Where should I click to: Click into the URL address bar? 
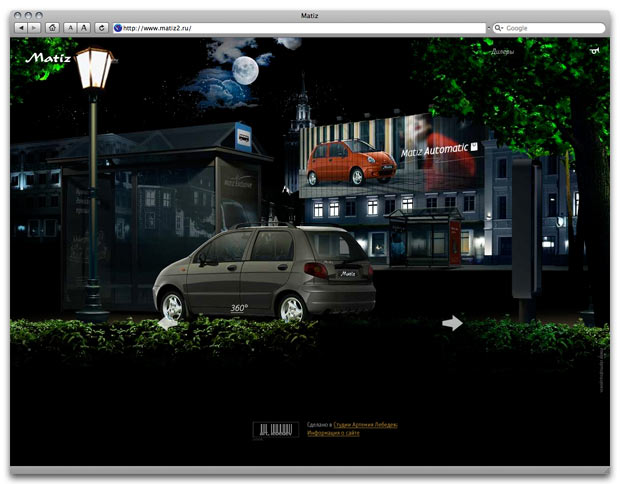coord(300,28)
